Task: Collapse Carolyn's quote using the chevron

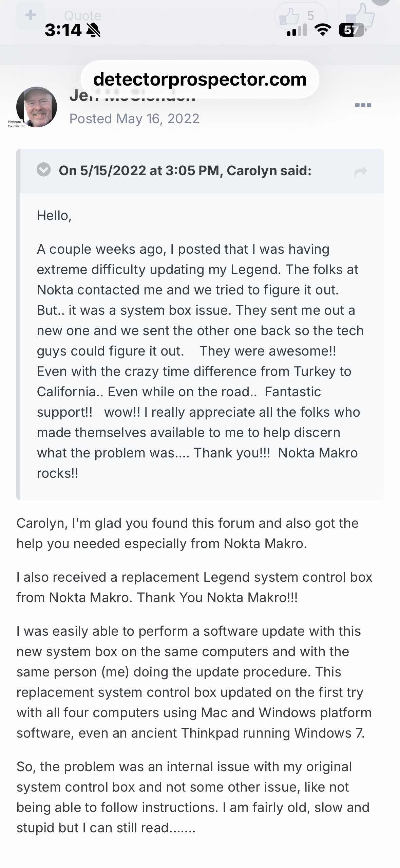Action: [x=44, y=170]
